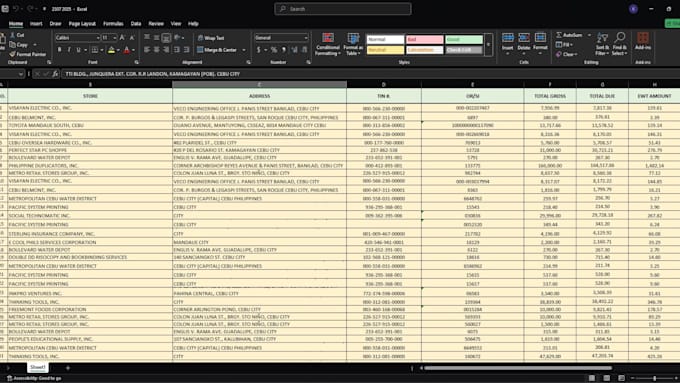Cut the selection with the scissors icon
Image resolution: width=680 pixels, height=383 pixels.
click(x=13, y=35)
